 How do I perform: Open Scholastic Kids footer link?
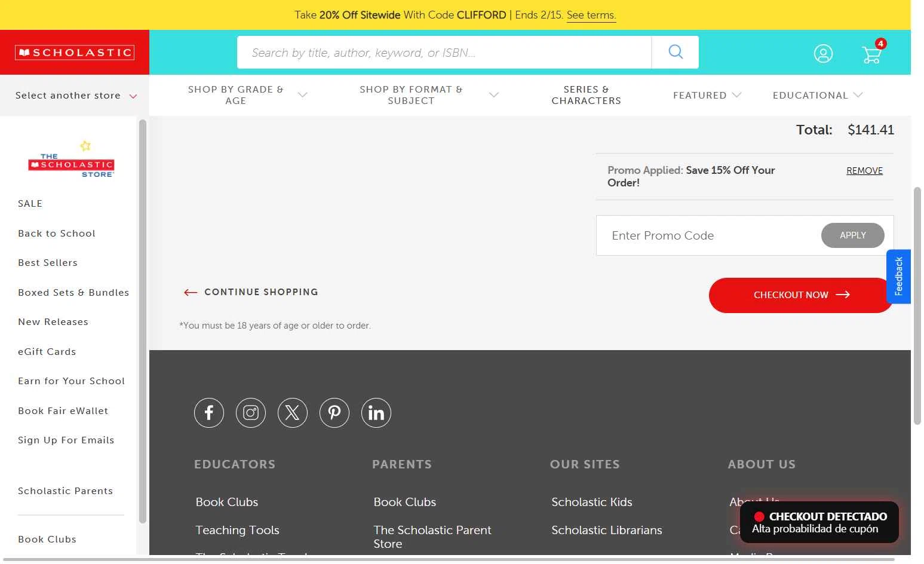pyautogui.click(x=592, y=502)
